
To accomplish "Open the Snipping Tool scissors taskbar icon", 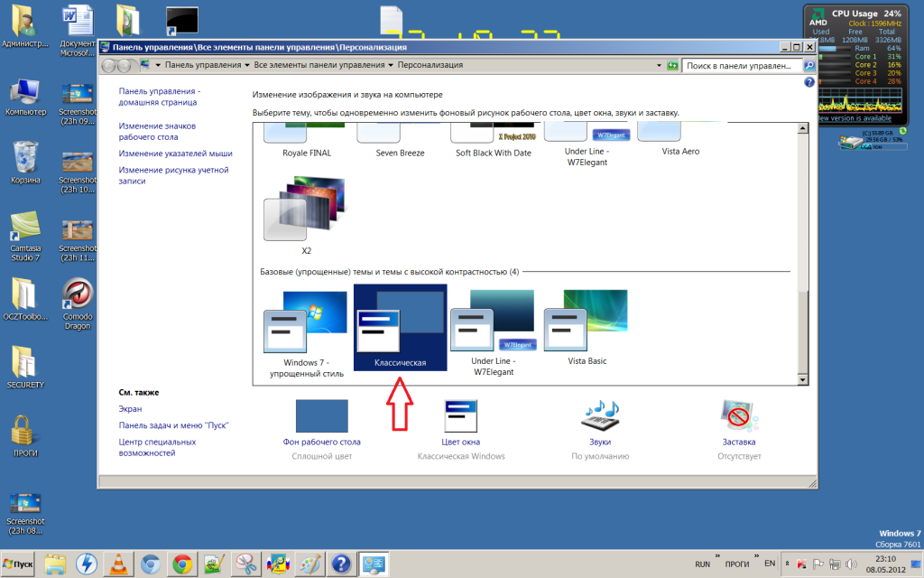I will pos(245,564).
